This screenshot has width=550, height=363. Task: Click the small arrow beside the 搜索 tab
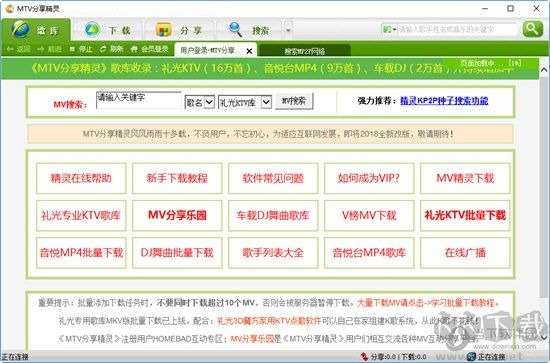click(x=288, y=30)
